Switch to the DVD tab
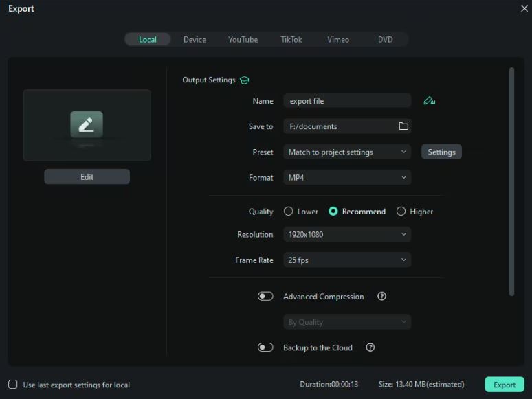Screen dimensions: 532x399 pos(385,39)
